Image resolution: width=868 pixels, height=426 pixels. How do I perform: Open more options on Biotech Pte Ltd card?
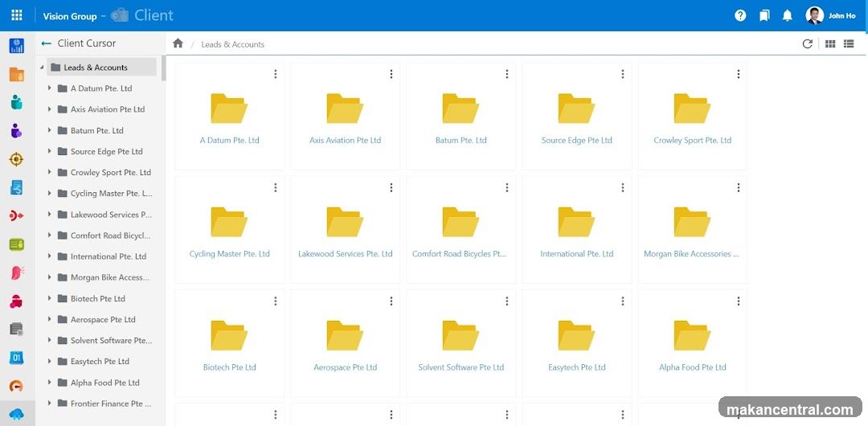tap(275, 301)
